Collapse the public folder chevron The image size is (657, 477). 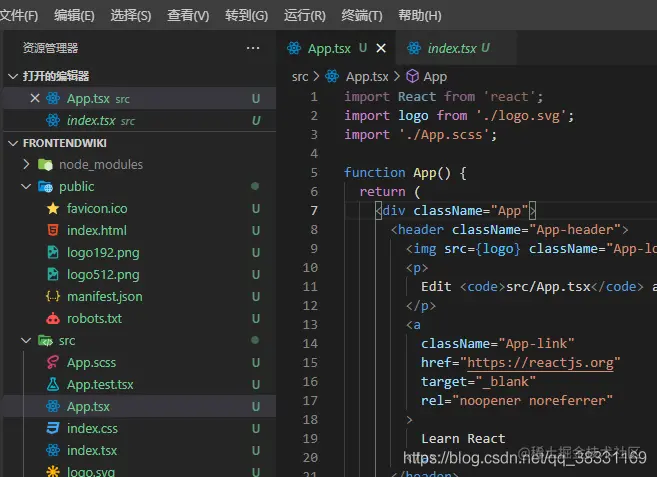(26, 187)
